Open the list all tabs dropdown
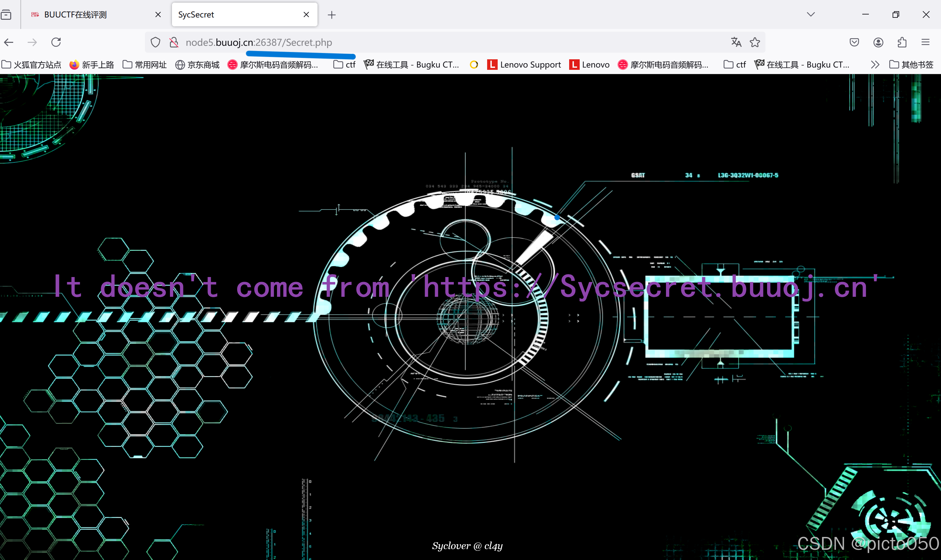The image size is (941, 560). click(x=811, y=14)
